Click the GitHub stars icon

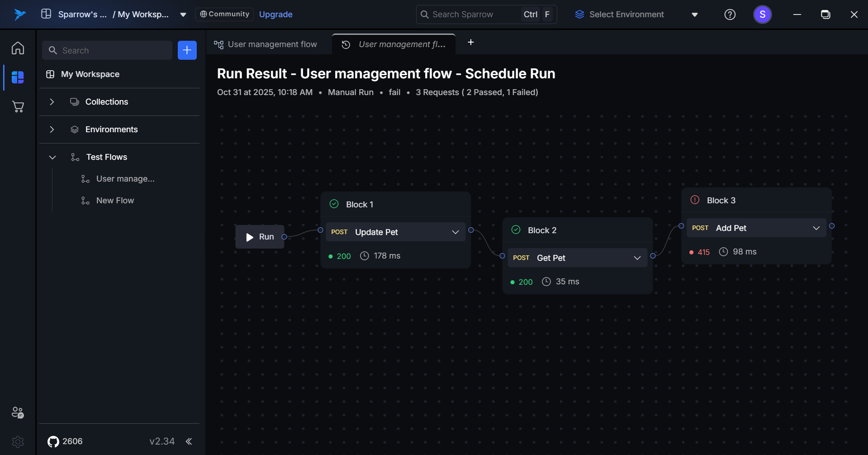(x=53, y=441)
